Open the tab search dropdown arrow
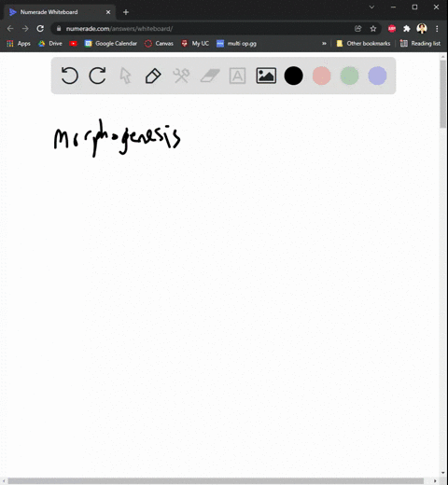This screenshot has height=485, width=448. tap(371, 7)
